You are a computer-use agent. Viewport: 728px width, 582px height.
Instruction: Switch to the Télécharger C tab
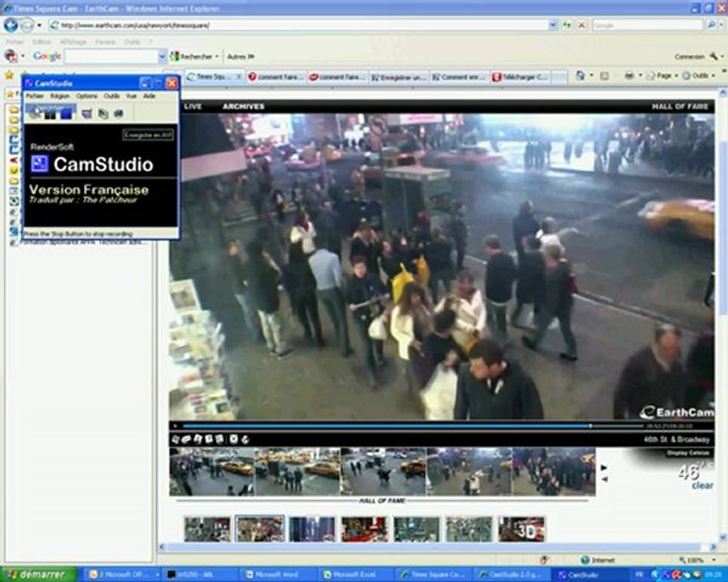520,77
